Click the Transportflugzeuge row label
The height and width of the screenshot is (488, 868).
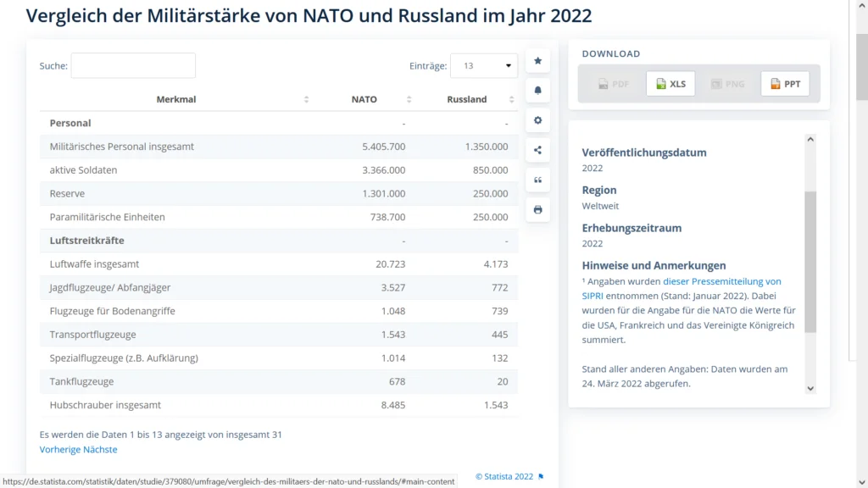(93, 334)
